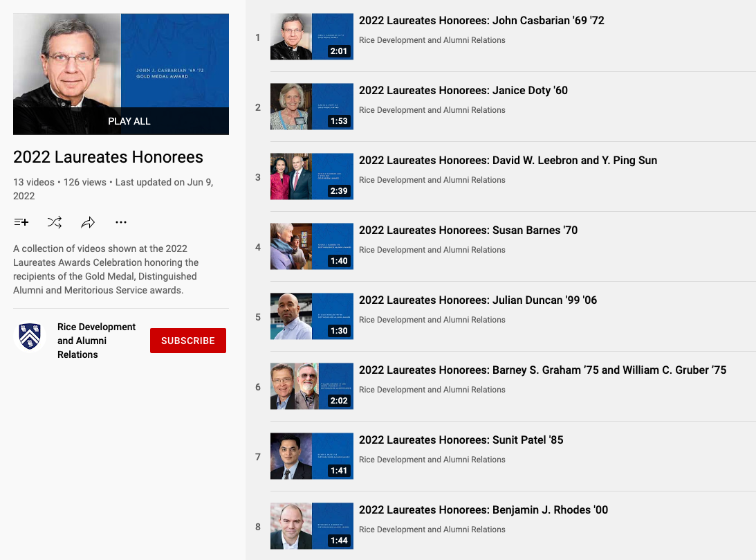The image size is (756, 560).
Task: Open the Sunit Patel '85 video title
Action: coord(461,440)
